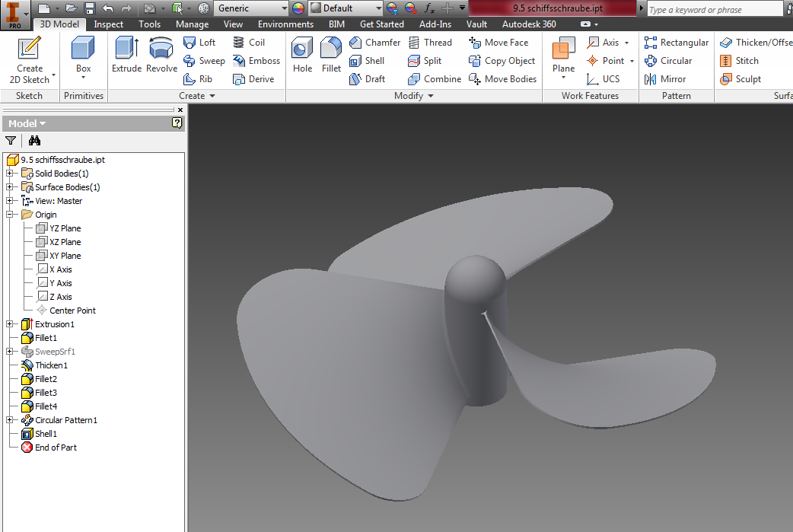The image size is (793, 532).
Task: Open the Point dropdown arrow
Action: 632,61
